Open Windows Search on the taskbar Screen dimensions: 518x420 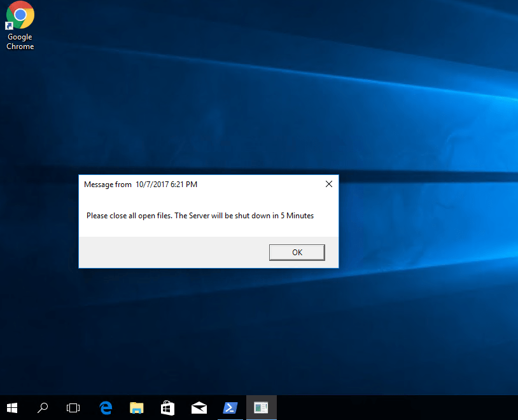(42, 407)
